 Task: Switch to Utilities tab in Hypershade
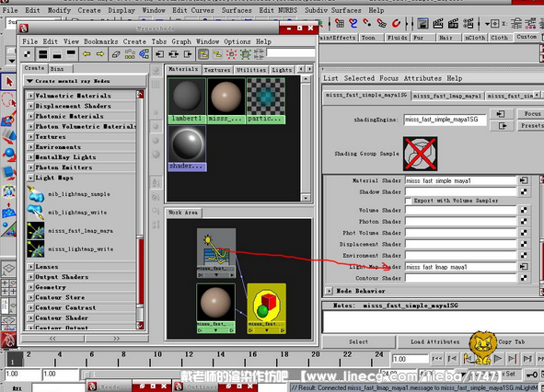coord(251,70)
